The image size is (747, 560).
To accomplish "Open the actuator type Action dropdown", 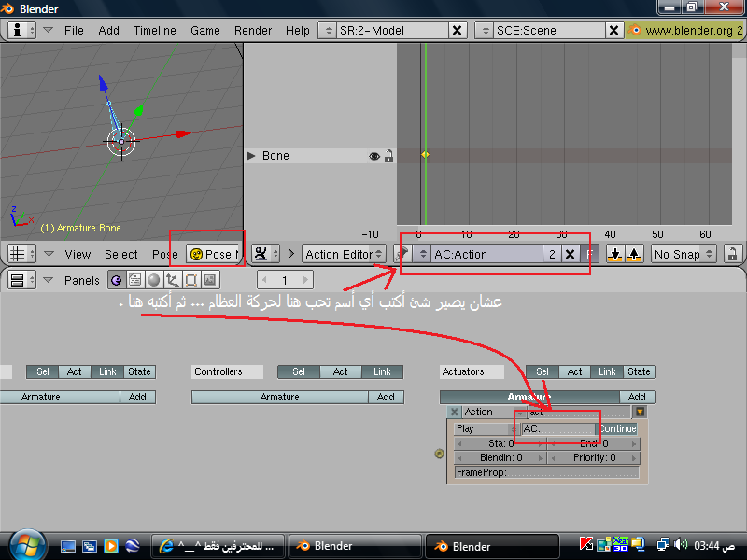I will click(494, 412).
